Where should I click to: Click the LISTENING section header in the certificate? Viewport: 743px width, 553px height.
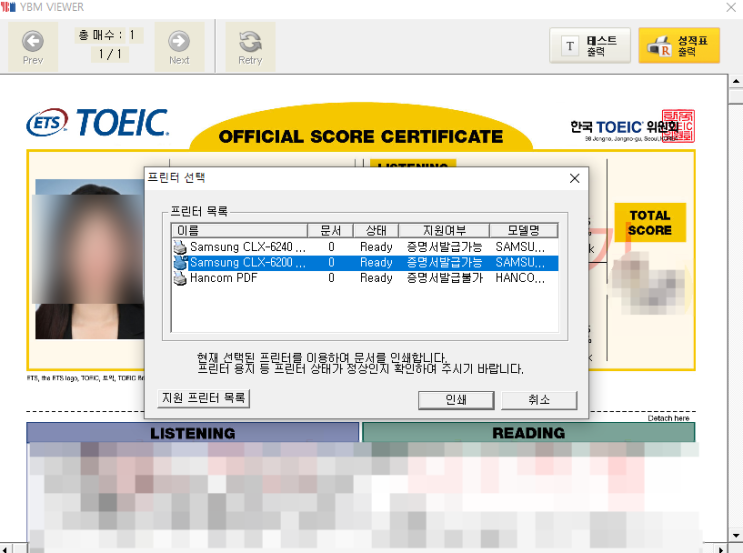tap(192, 433)
